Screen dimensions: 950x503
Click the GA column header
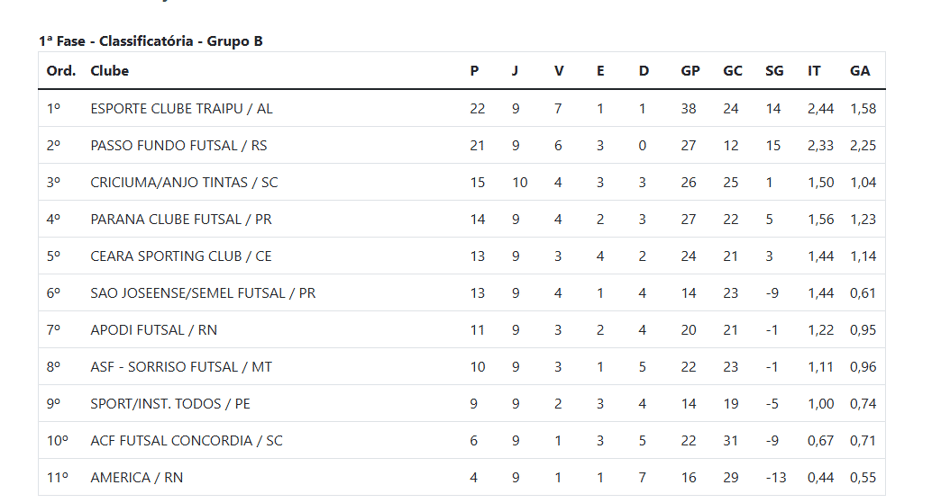pos(860,71)
